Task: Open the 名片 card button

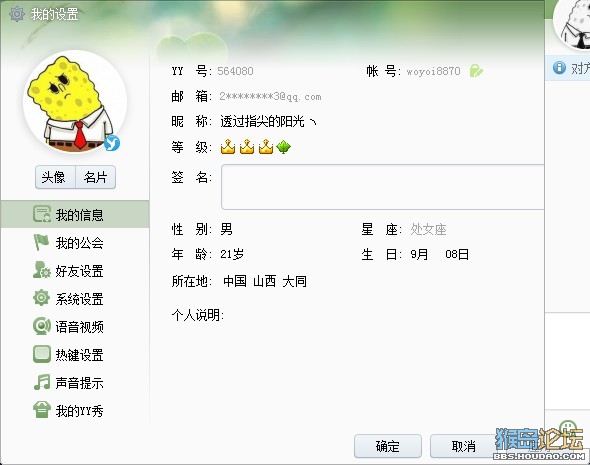Action: (x=96, y=177)
